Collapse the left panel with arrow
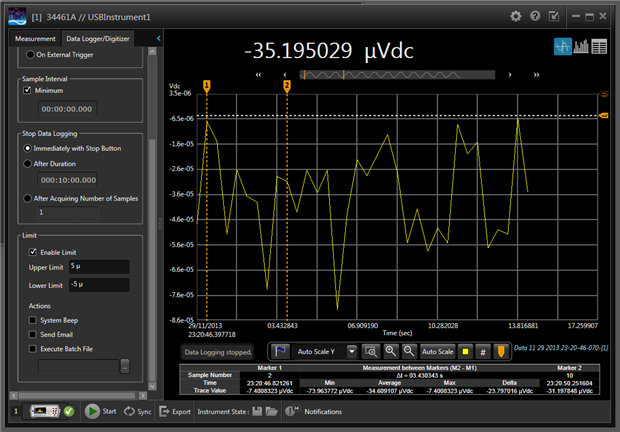Viewport: 620px width, 432px height. [156, 38]
